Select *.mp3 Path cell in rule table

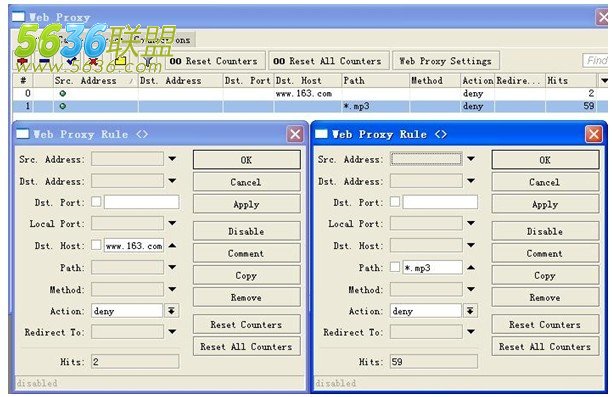click(x=375, y=106)
